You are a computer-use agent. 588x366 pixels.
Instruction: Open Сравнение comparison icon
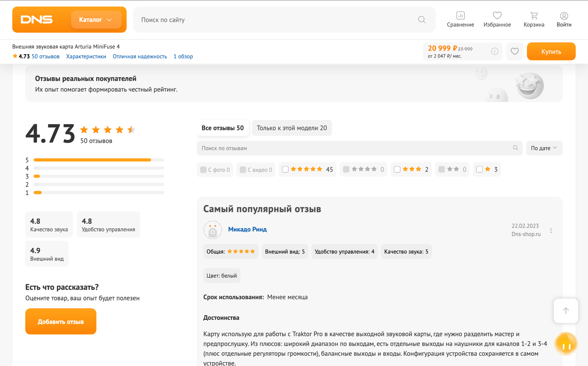pyautogui.click(x=460, y=20)
